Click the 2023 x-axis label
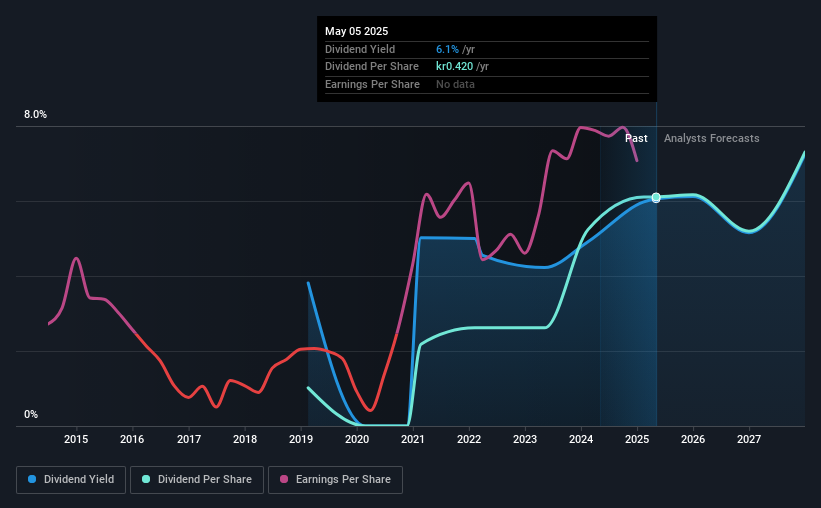Screen dimensions: 821x508 pyautogui.click(x=525, y=439)
